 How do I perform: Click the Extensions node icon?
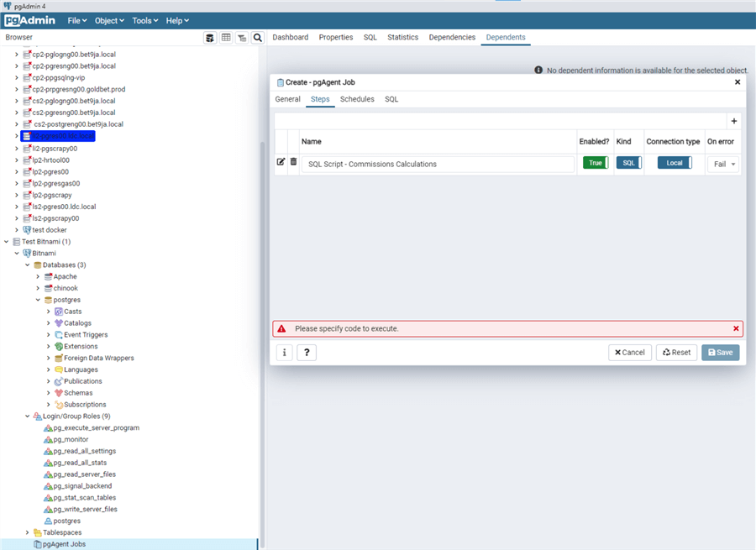pyautogui.click(x=59, y=346)
